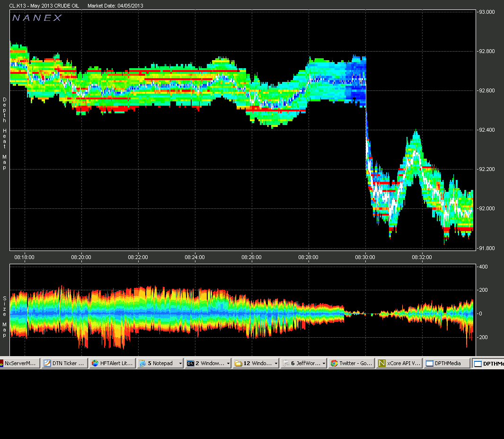Click the Chrome icon for Twitter window
504x439 pixels.
click(x=334, y=363)
